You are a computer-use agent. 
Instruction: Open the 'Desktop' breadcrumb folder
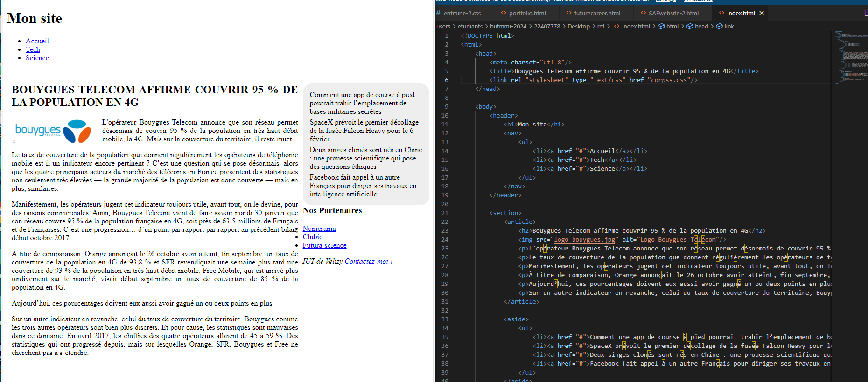(579, 26)
